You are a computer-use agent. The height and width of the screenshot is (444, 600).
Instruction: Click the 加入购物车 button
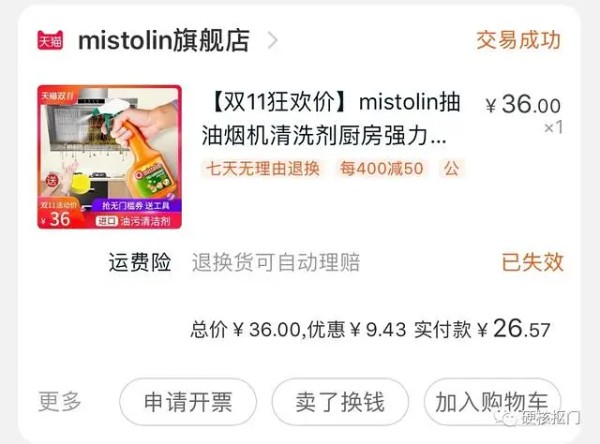(x=492, y=402)
